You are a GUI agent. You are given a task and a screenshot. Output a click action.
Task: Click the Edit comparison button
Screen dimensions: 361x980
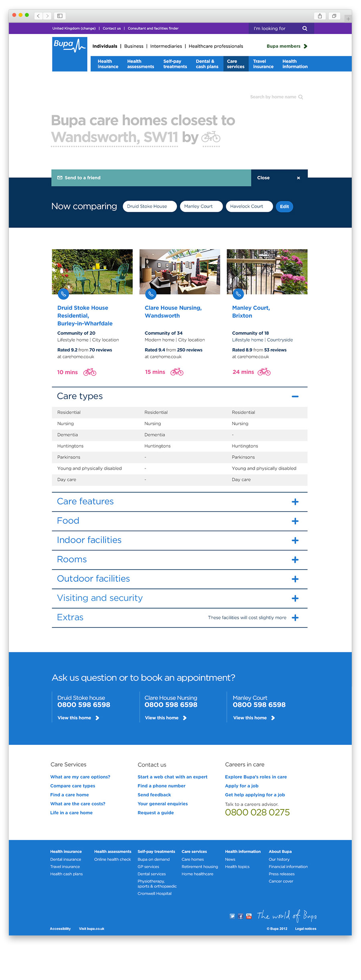tap(284, 207)
